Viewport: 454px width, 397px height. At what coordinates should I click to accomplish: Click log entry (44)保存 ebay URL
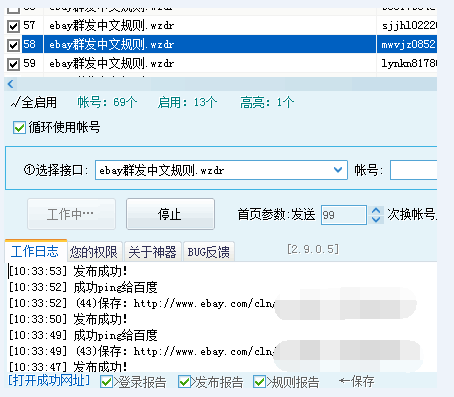142,303
